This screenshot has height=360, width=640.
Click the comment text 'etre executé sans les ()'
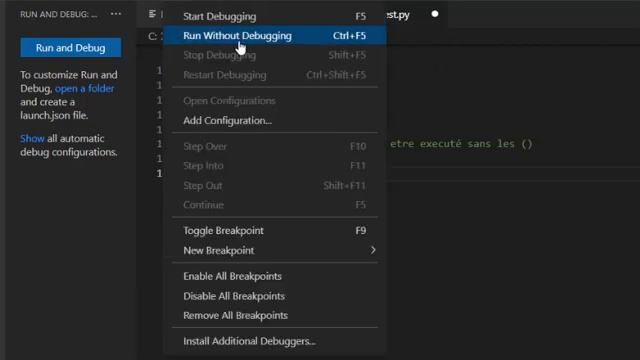click(461, 144)
